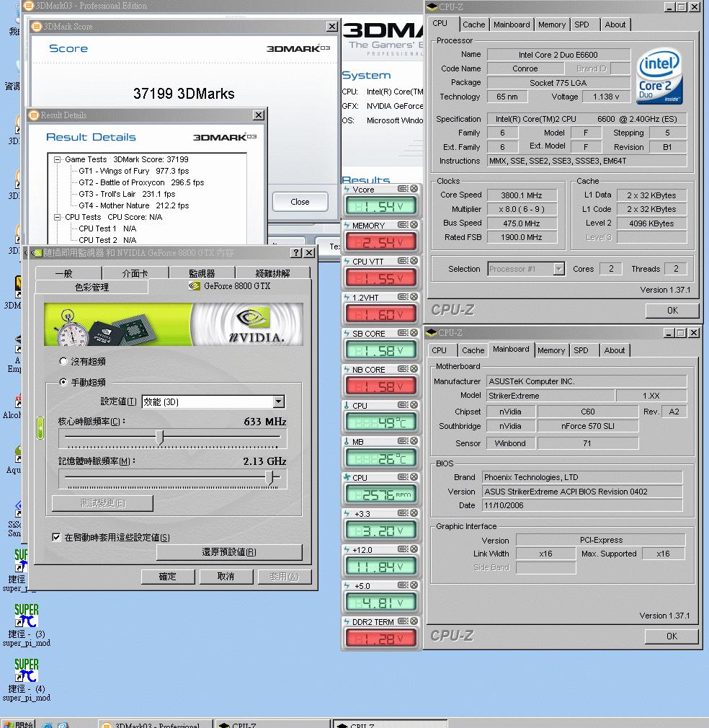Close the +12.0 voltage monitor panel

414,549
